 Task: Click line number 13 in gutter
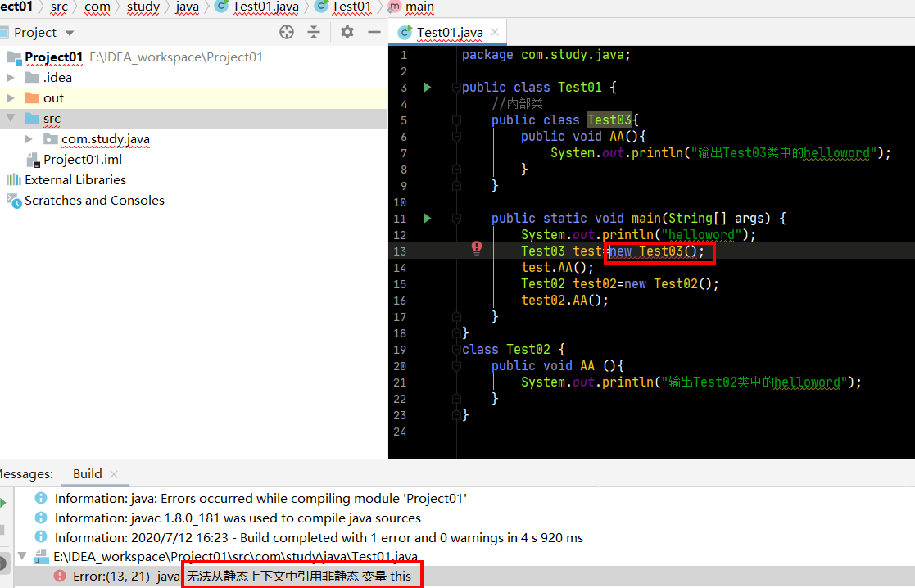point(400,251)
